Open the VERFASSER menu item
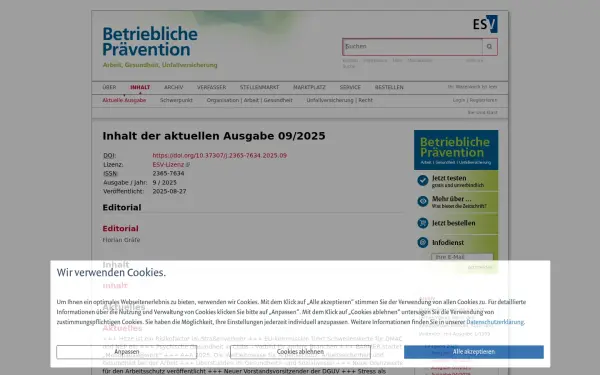This screenshot has width=600, height=375. pos(211,87)
